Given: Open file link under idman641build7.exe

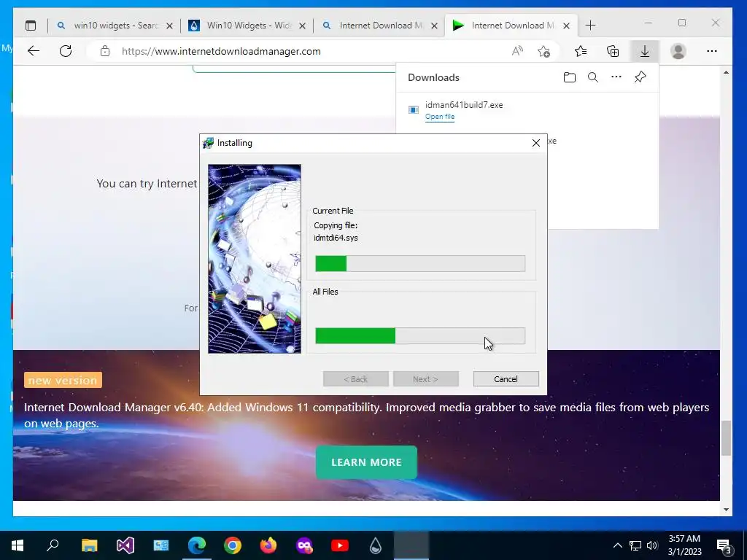Looking at the screenshot, I should (x=440, y=117).
